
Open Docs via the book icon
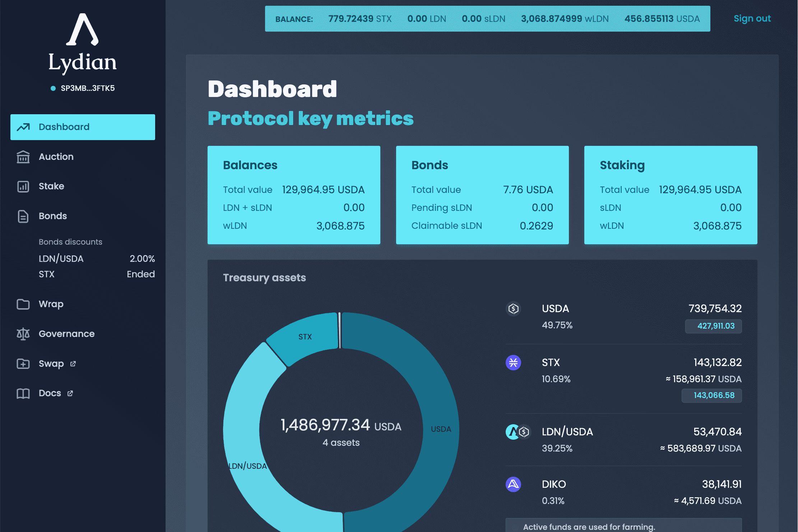23,393
